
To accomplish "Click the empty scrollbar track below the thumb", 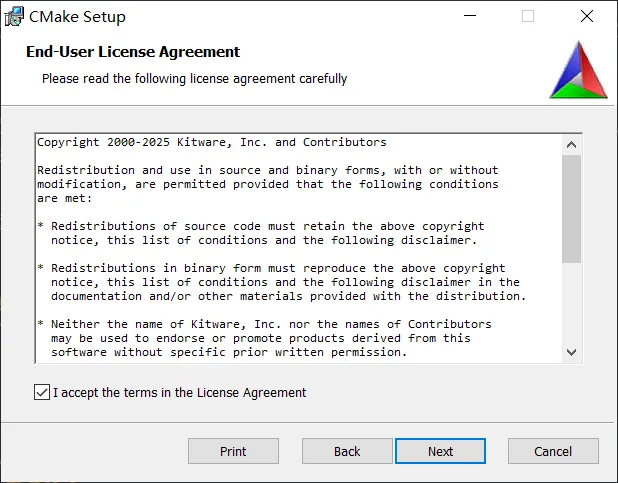I will pos(571,305).
